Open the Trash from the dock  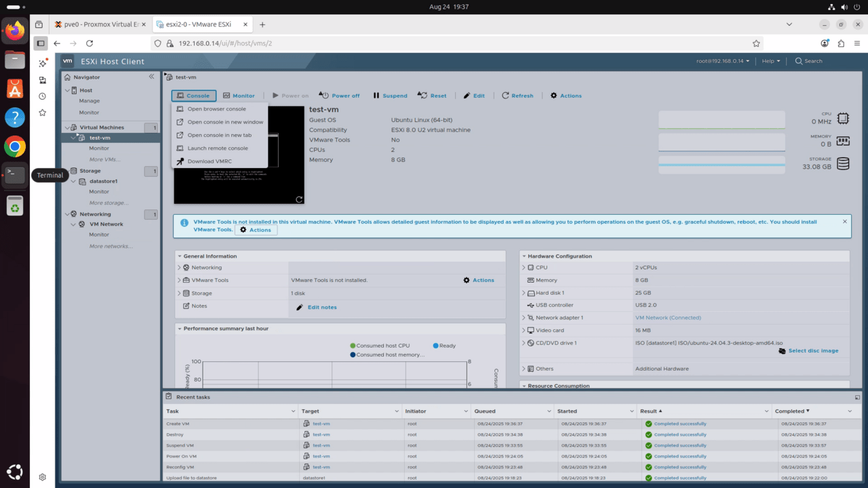point(15,205)
